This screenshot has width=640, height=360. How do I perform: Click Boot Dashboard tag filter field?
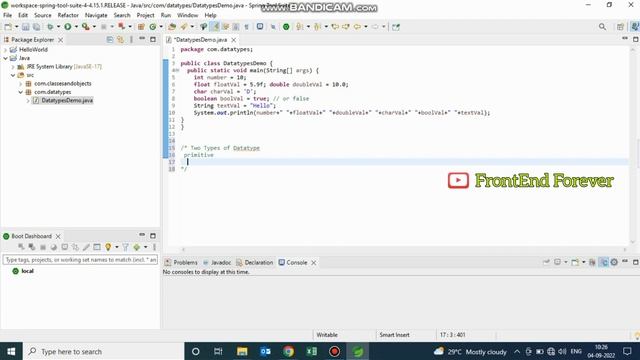pos(80,260)
